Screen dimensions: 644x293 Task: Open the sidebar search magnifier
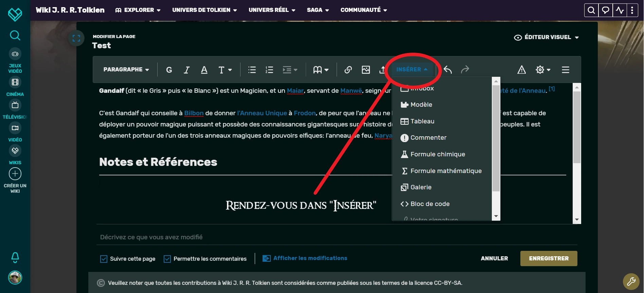pos(15,35)
